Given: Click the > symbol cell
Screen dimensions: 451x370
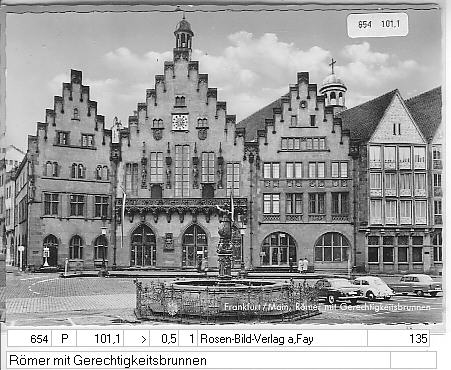Looking at the screenshot, I should pyautogui.click(x=137, y=339).
